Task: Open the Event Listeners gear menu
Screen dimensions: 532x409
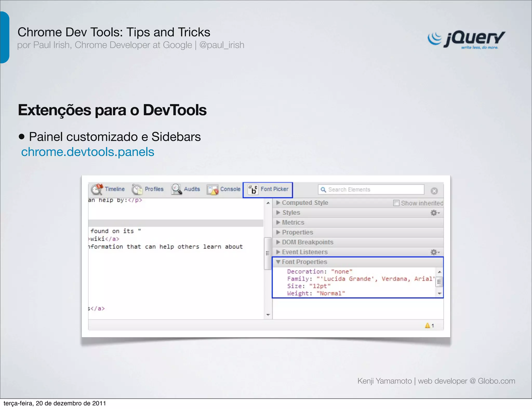Action: click(435, 252)
